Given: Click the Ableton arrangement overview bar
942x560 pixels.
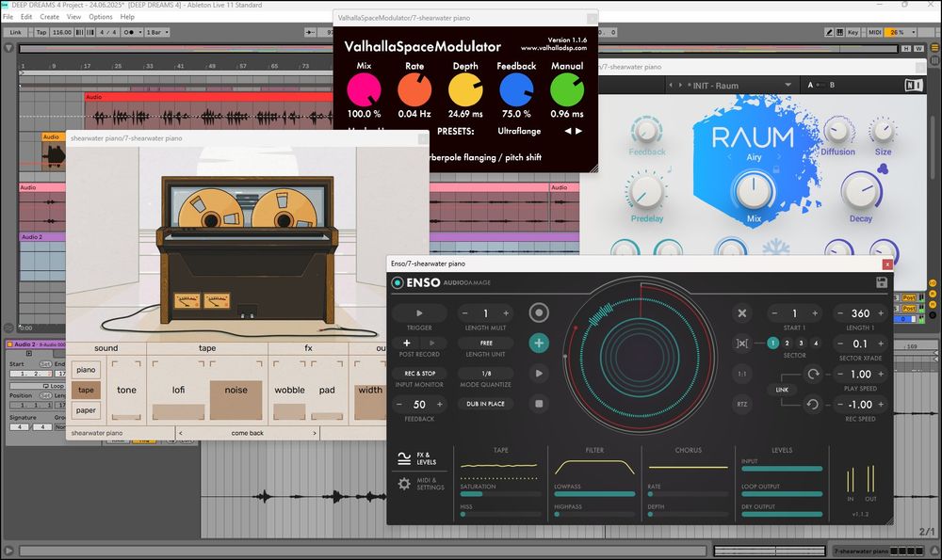Looking at the screenshot, I should (x=459, y=49).
